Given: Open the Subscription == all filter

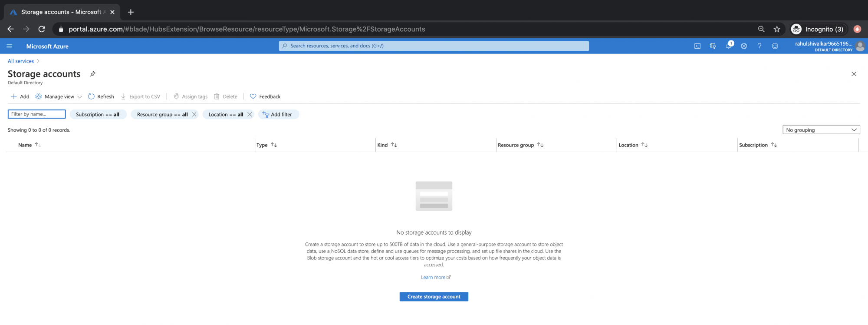Looking at the screenshot, I should (98, 114).
